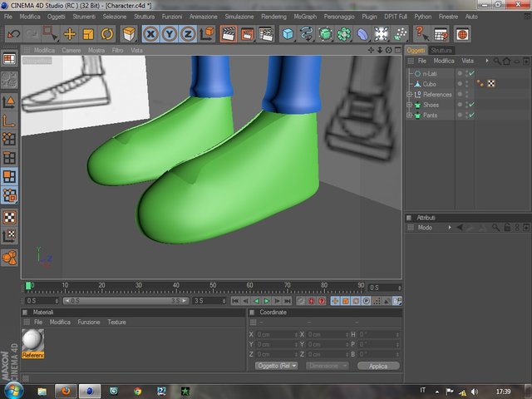Open the Undo arrow tool
Viewport: 532px width, 399px height.
[13, 34]
